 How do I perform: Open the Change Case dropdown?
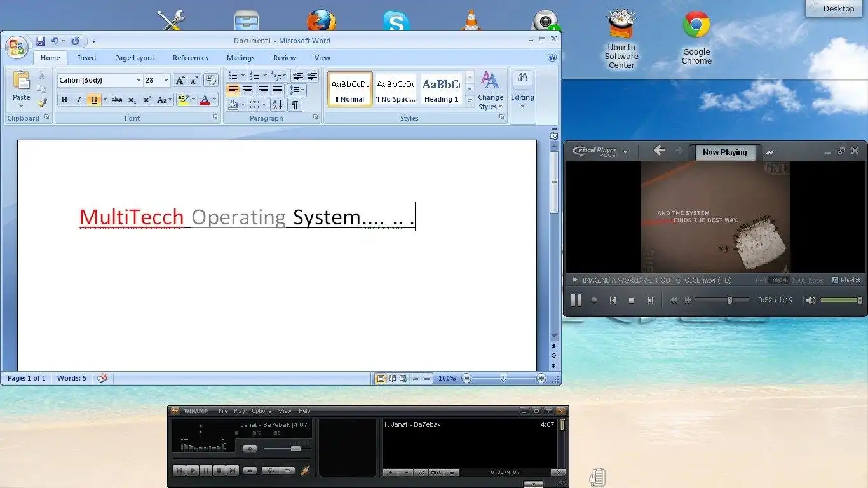click(164, 100)
